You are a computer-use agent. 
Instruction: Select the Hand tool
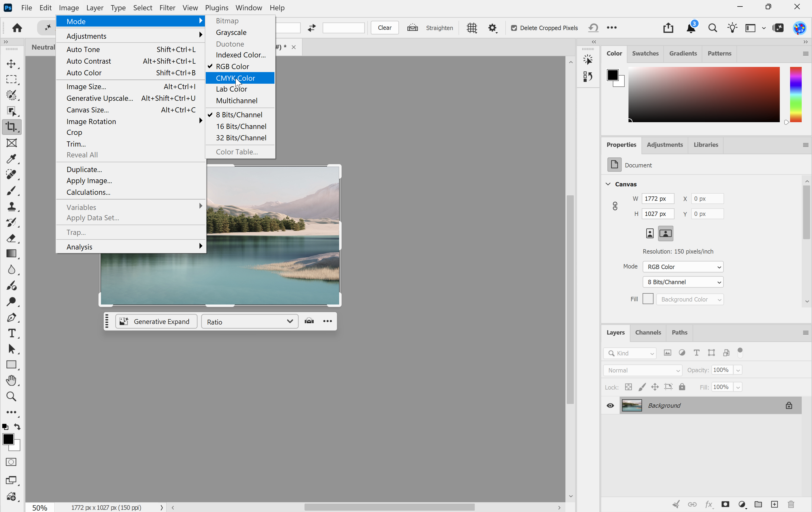coord(11,380)
